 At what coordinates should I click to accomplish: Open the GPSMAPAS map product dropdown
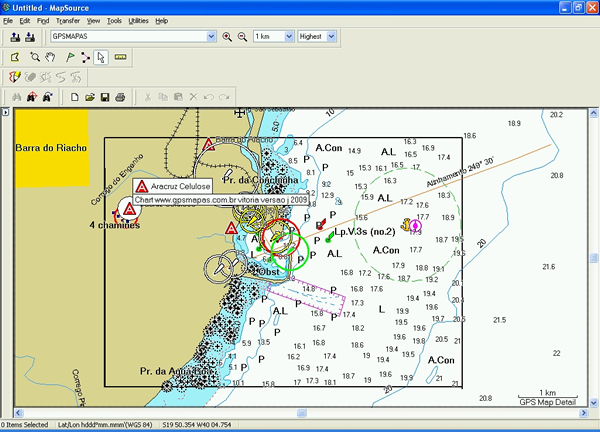pos(210,37)
